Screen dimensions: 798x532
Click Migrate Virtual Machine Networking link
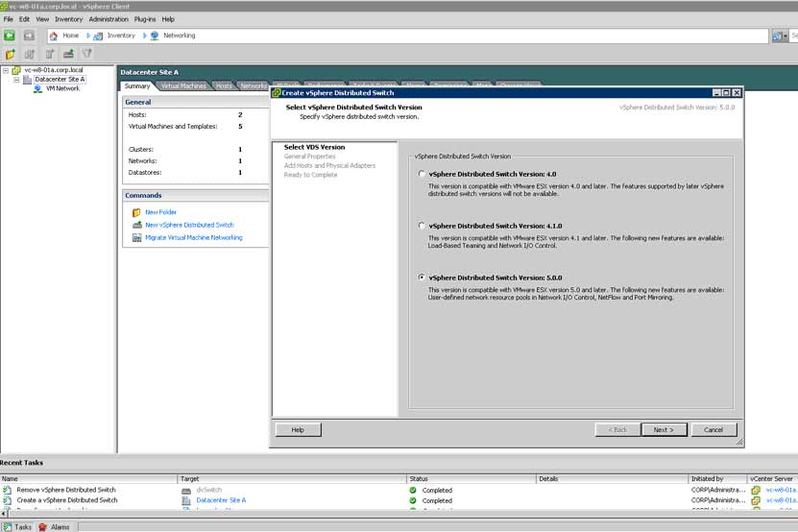click(x=194, y=238)
